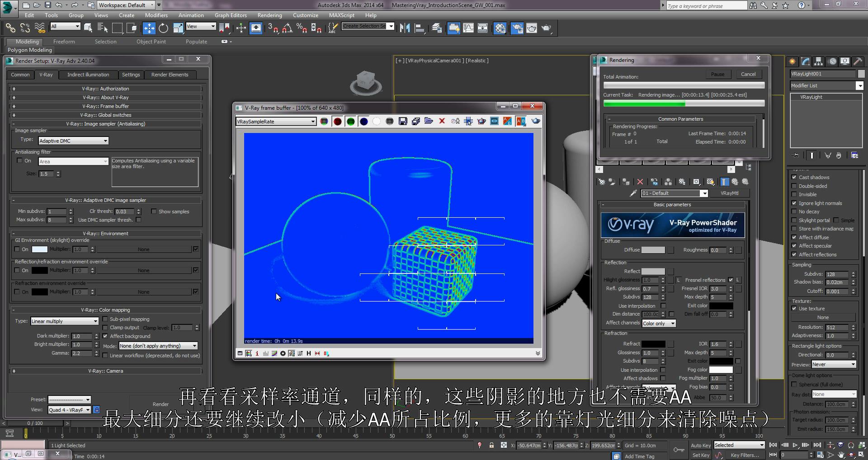Show pixel information 'i' icon

point(257,353)
